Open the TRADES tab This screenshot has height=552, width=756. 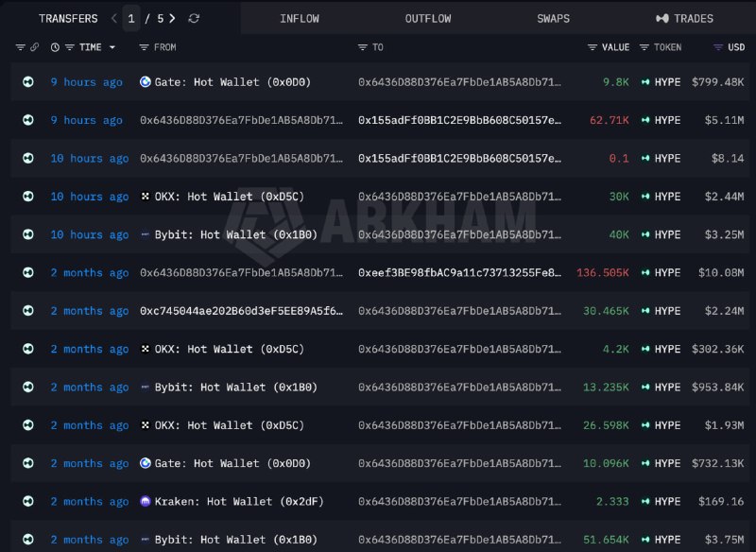(684, 19)
